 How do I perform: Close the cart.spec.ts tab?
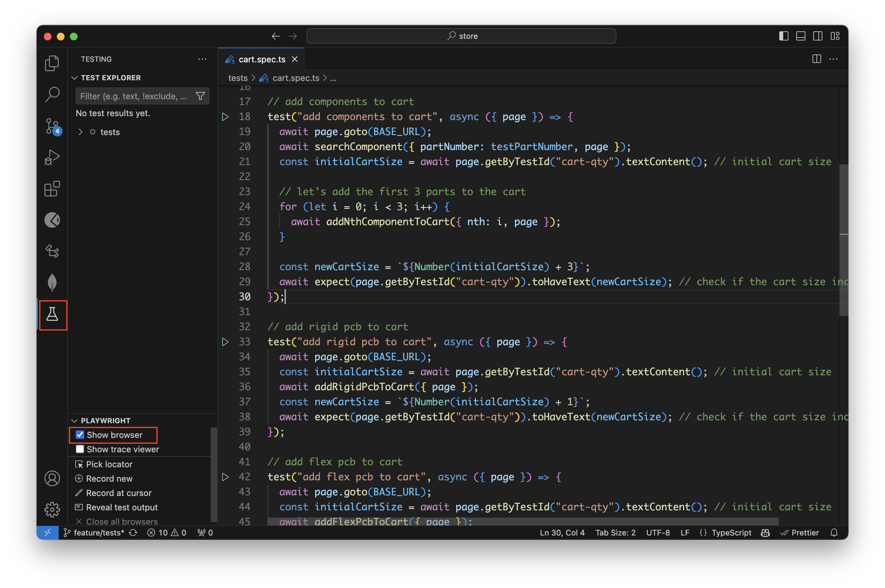click(295, 59)
